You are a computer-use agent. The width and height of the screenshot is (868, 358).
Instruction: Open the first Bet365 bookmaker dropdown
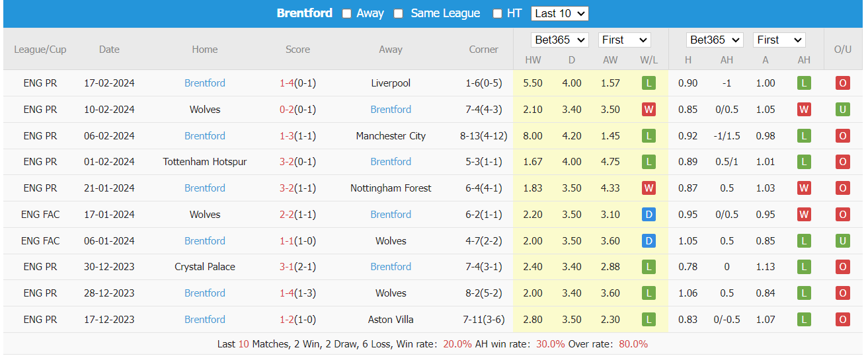[560, 40]
